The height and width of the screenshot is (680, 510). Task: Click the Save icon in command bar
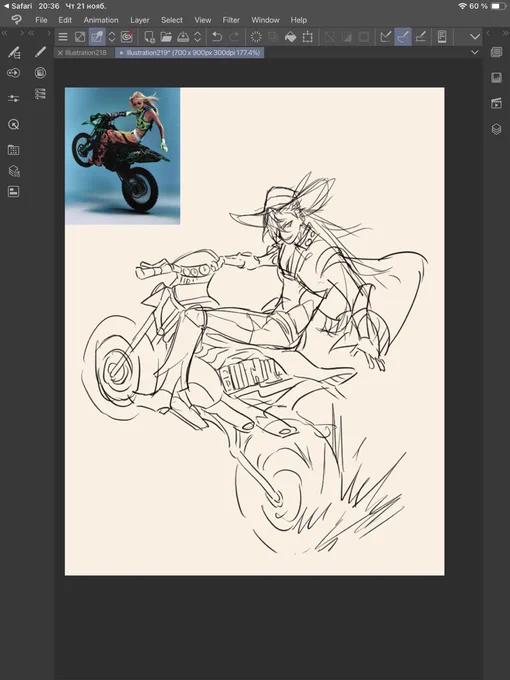(x=183, y=37)
